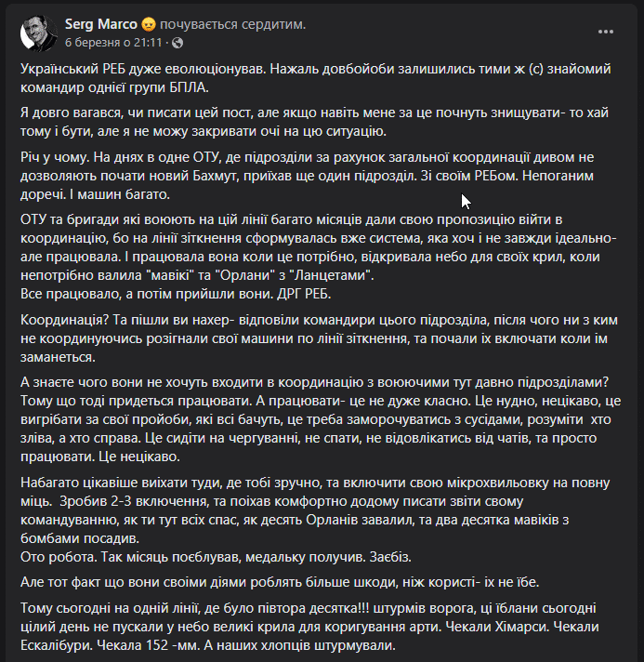Image resolution: width=644 pixels, height=662 pixels.
Task: Click the line ending 'ДРГ РЕБ.'
Action: [176, 294]
